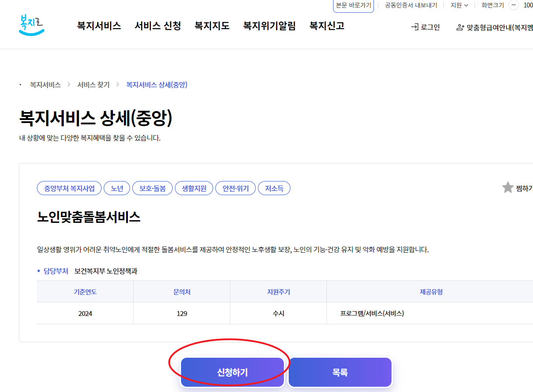Click the 맞춤형급여안내 person icon
533x392 pixels.
point(460,27)
